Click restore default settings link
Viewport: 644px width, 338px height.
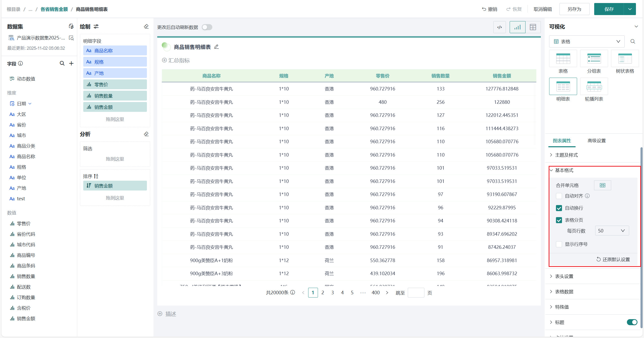click(x=613, y=259)
